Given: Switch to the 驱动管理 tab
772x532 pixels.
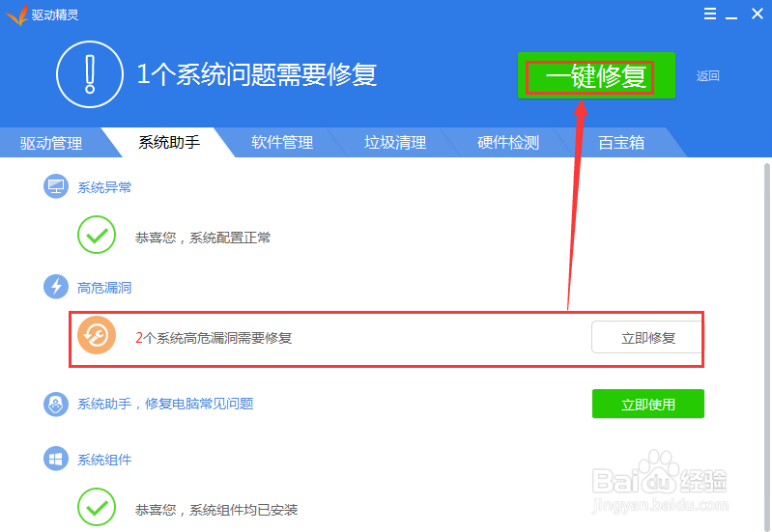Looking at the screenshot, I should 51,143.
